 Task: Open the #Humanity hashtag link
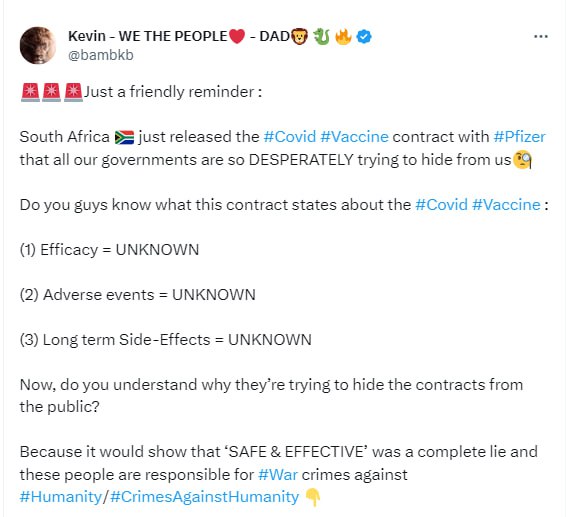[x=61, y=497]
